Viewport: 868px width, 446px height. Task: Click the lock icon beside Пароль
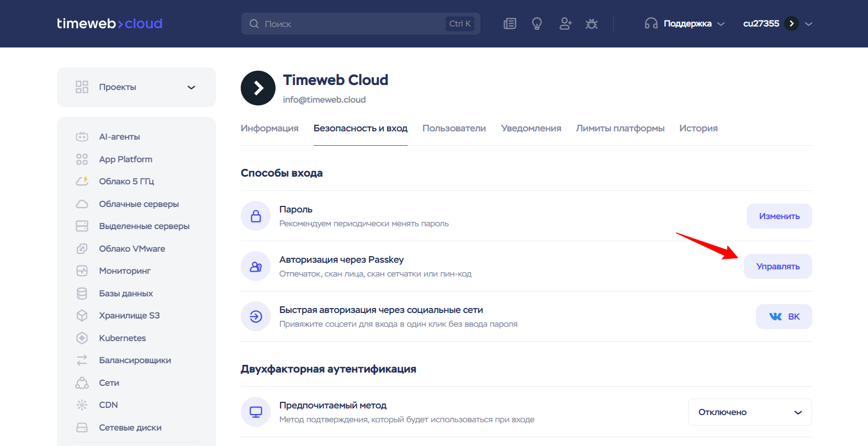pyautogui.click(x=256, y=216)
